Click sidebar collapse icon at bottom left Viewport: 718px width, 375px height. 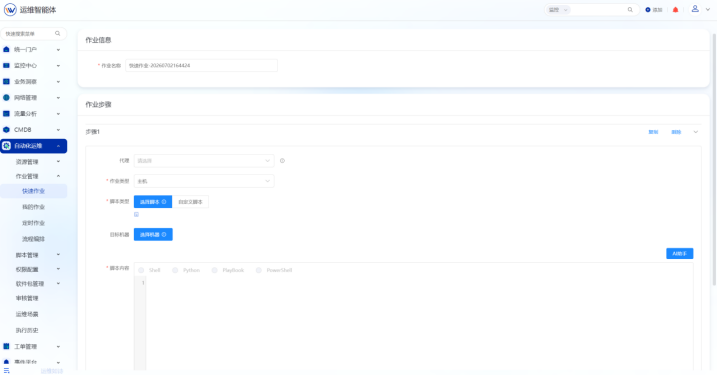pyautogui.click(x=6, y=370)
